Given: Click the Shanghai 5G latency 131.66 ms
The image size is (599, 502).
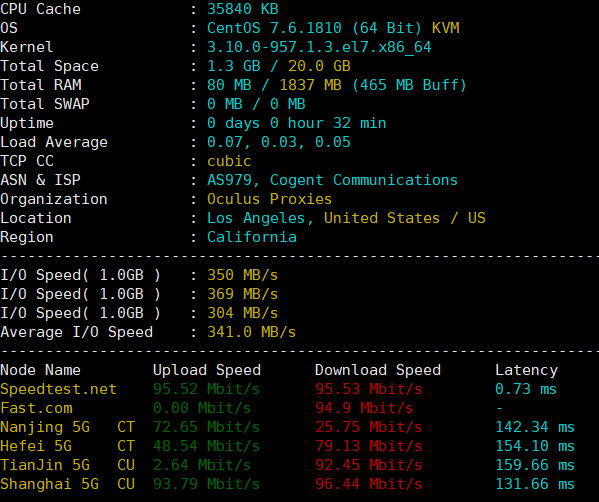Looking at the screenshot, I should 535,484.
